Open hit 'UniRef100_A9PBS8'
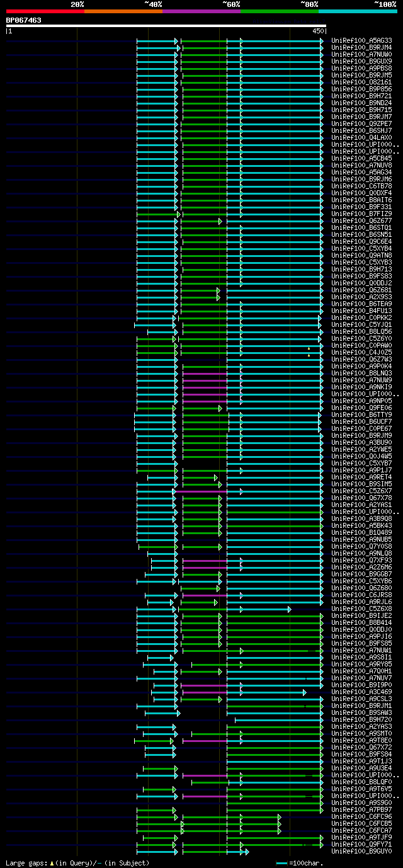 coord(361,68)
